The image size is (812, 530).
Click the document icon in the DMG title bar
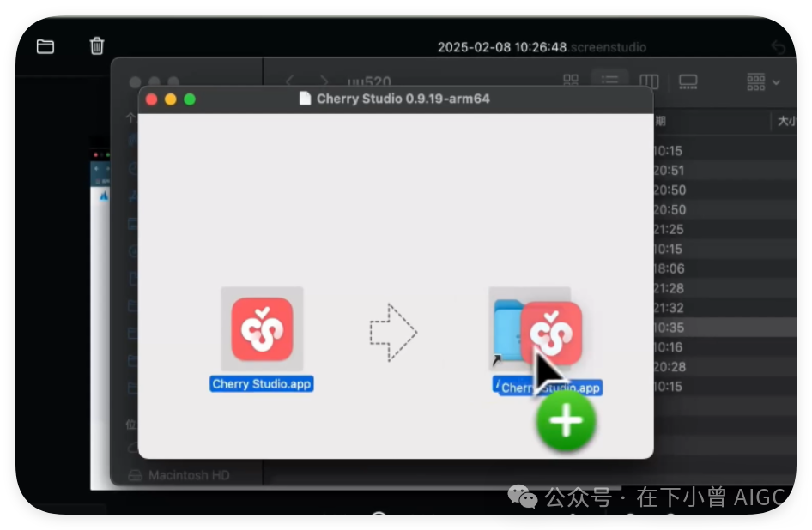pos(305,99)
